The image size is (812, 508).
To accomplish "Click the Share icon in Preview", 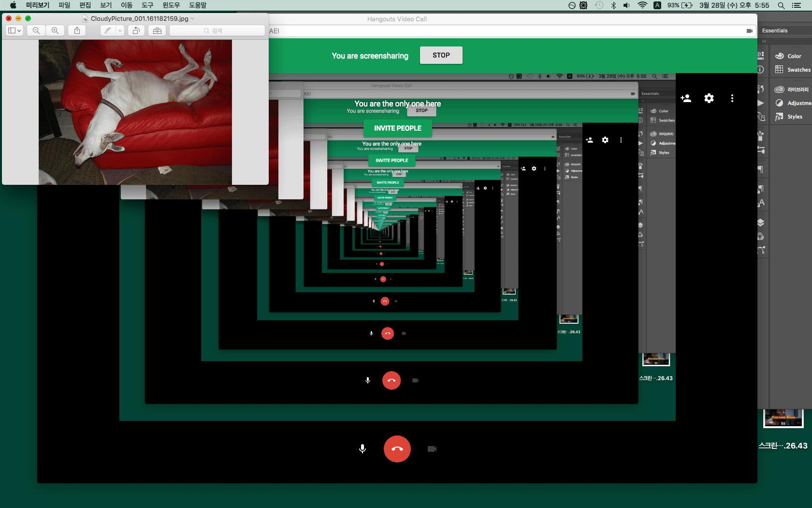I will pyautogui.click(x=77, y=30).
